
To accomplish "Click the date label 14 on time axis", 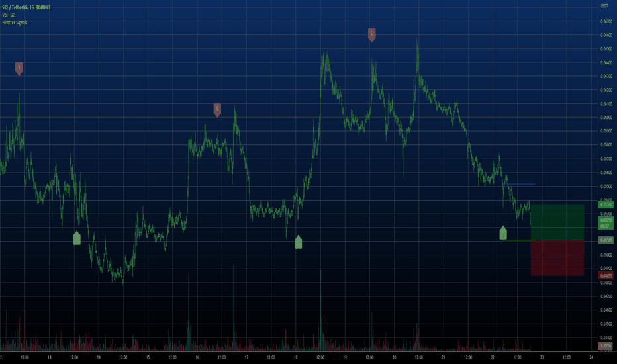I will (x=99, y=357).
